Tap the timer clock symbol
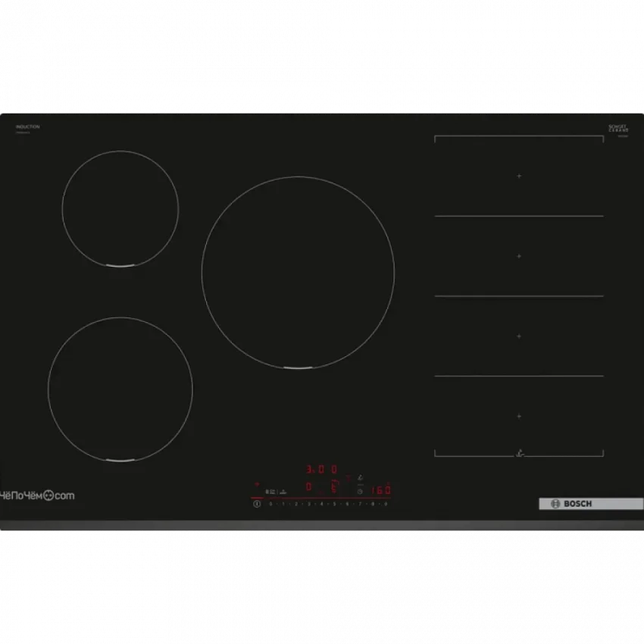Image resolution: width=644 pixels, height=644 pixels. point(360,492)
